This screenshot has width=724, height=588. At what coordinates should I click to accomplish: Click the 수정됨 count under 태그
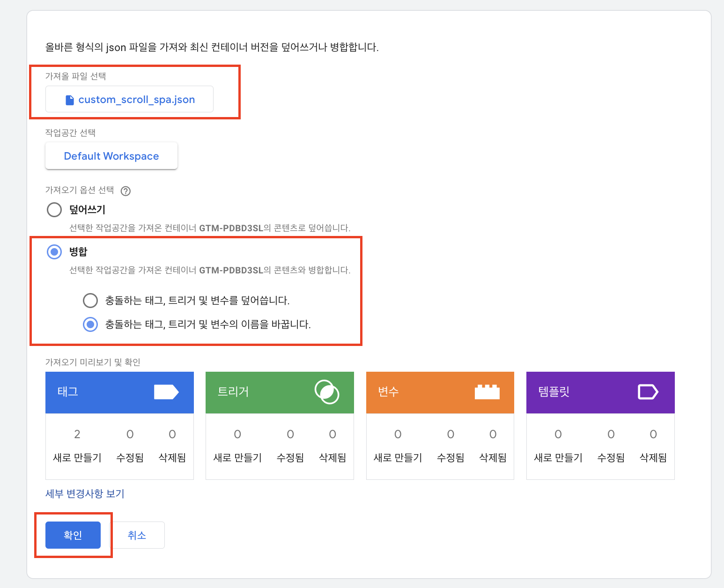130,434
